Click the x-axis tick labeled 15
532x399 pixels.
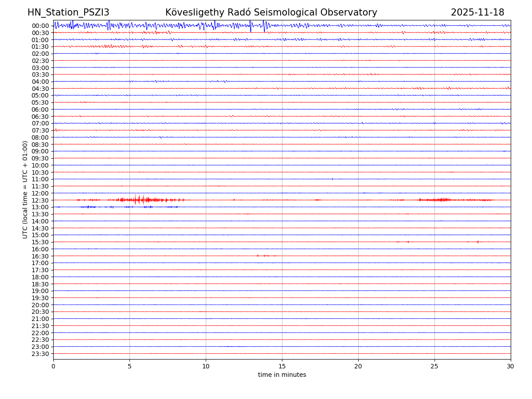[282, 367]
